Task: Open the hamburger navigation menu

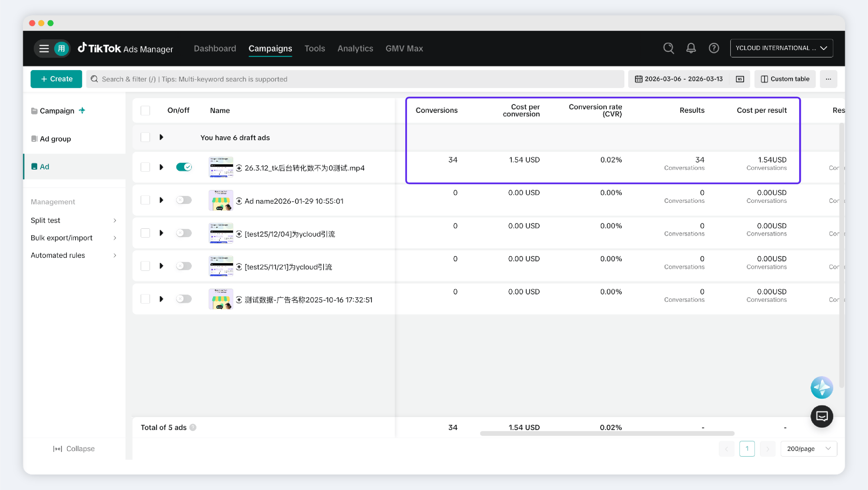Action: 44,49
